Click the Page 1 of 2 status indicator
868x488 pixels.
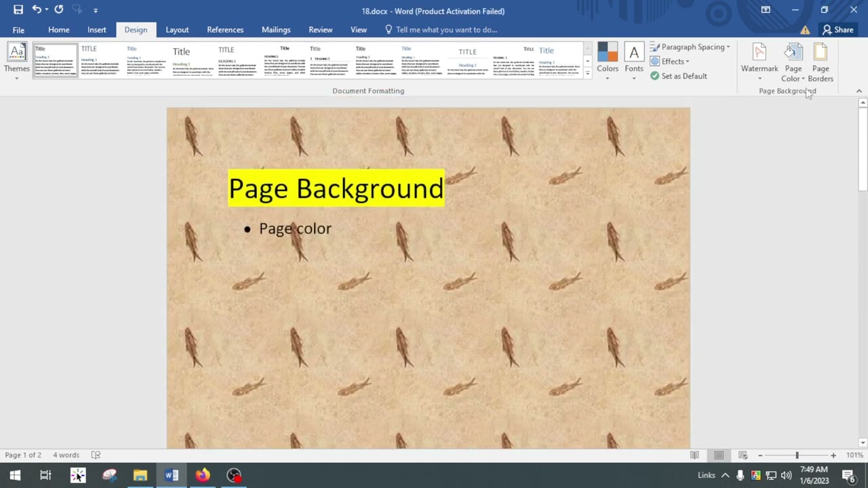point(23,455)
